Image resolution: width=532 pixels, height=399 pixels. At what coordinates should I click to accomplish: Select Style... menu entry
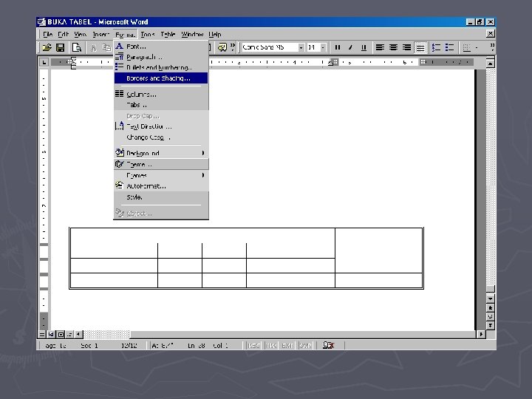tap(161, 197)
